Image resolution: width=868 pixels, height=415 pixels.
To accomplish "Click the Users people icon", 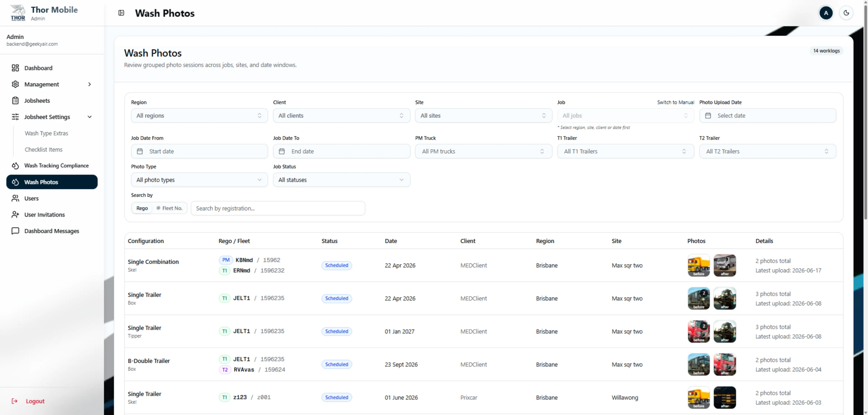I will [x=15, y=198].
